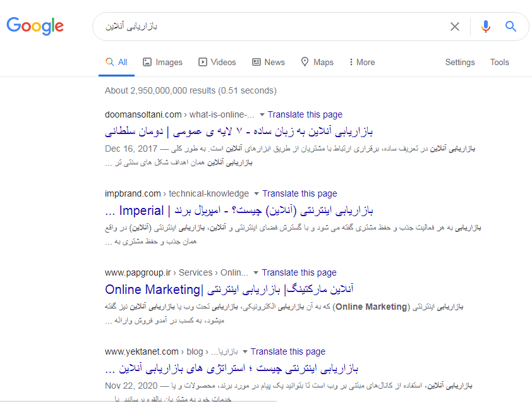Clear the search box with X
The width and height of the screenshot is (532, 402).
point(455,27)
